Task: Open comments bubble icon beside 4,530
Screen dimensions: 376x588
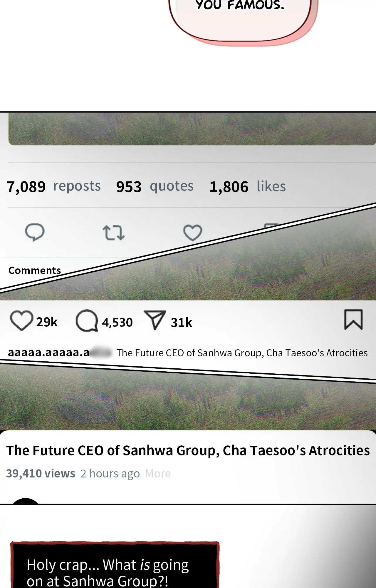Action: 87,321
